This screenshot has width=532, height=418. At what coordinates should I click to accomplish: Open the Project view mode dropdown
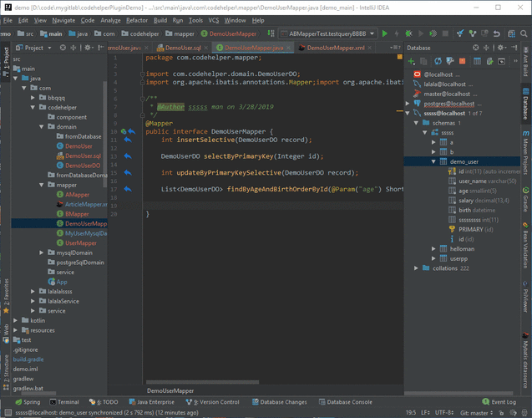coord(49,48)
